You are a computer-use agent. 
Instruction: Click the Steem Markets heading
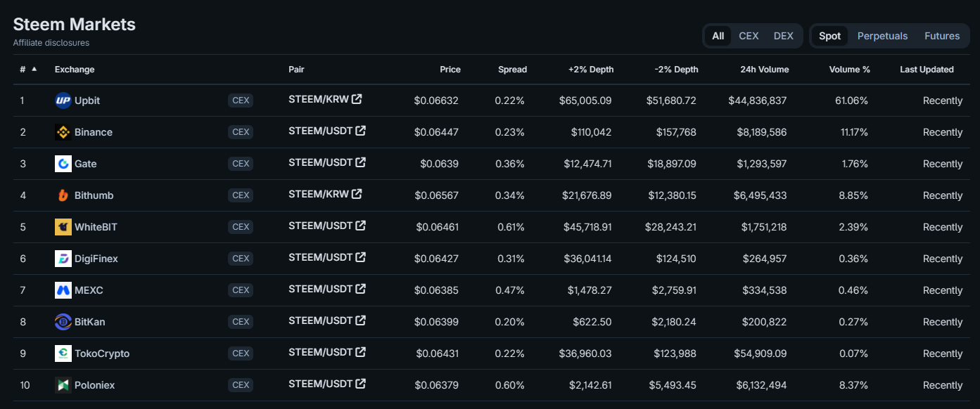point(75,24)
